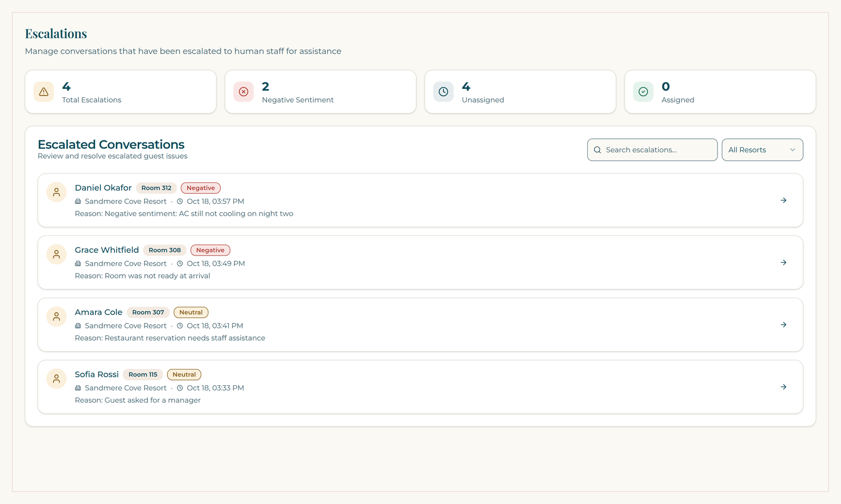
Task: Click the Negative badge on Daniel Okafor
Action: [201, 188]
